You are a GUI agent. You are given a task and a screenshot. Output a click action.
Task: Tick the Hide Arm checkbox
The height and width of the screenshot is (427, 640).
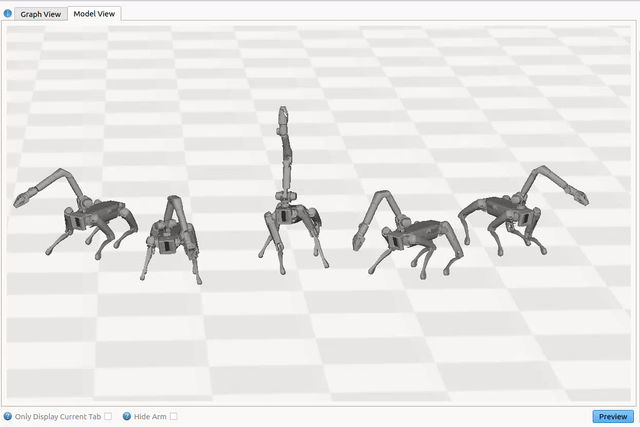coord(173,416)
